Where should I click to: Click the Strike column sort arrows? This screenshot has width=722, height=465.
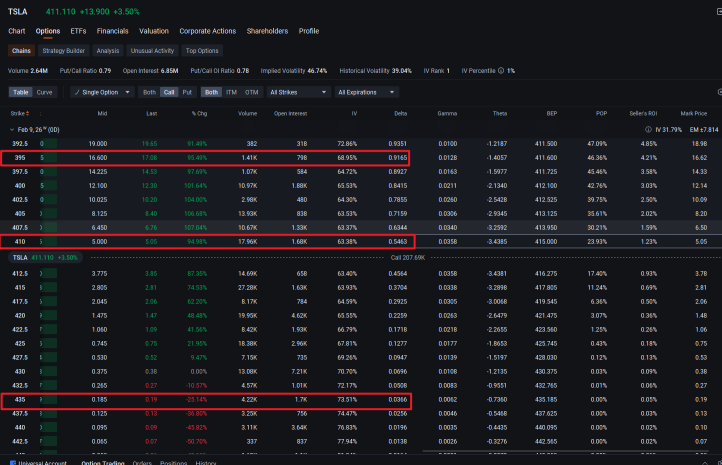tap(28, 114)
